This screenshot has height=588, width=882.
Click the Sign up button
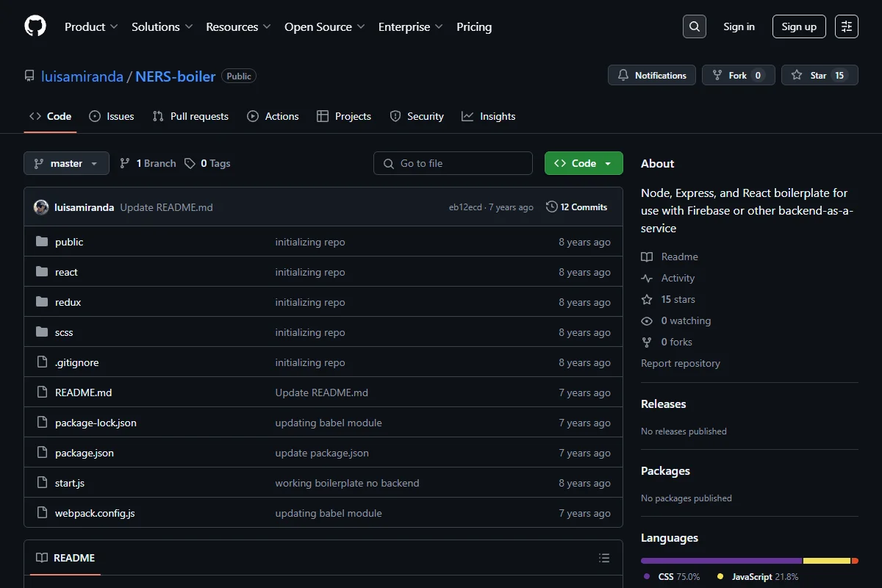pos(799,26)
